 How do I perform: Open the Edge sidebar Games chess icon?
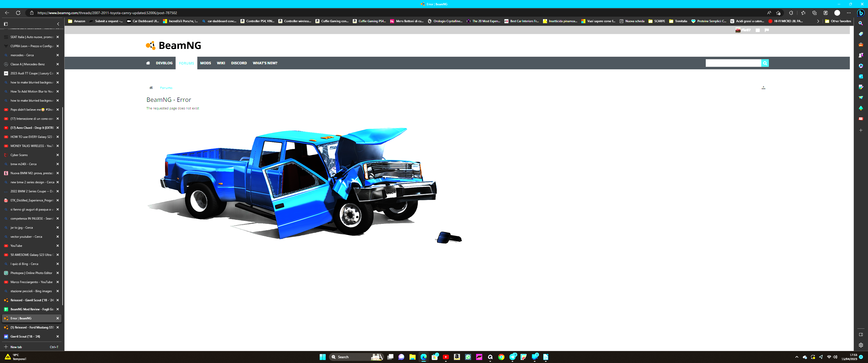861,55
